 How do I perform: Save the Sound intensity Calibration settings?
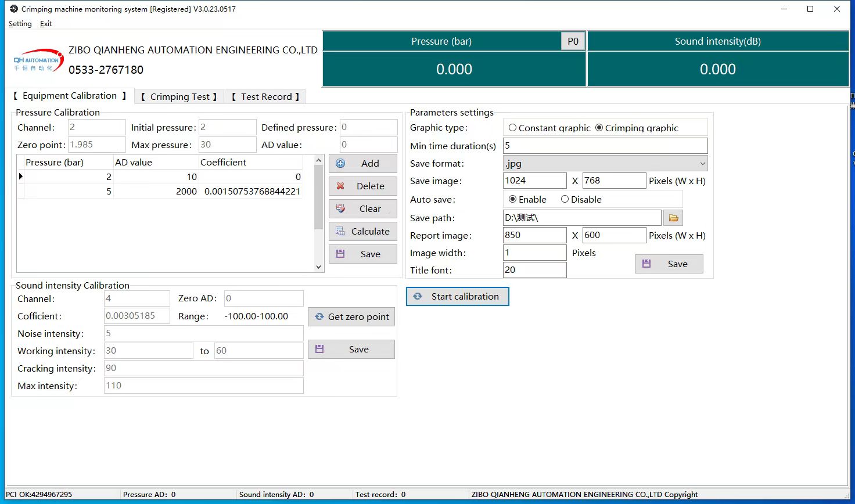(x=351, y=350)
